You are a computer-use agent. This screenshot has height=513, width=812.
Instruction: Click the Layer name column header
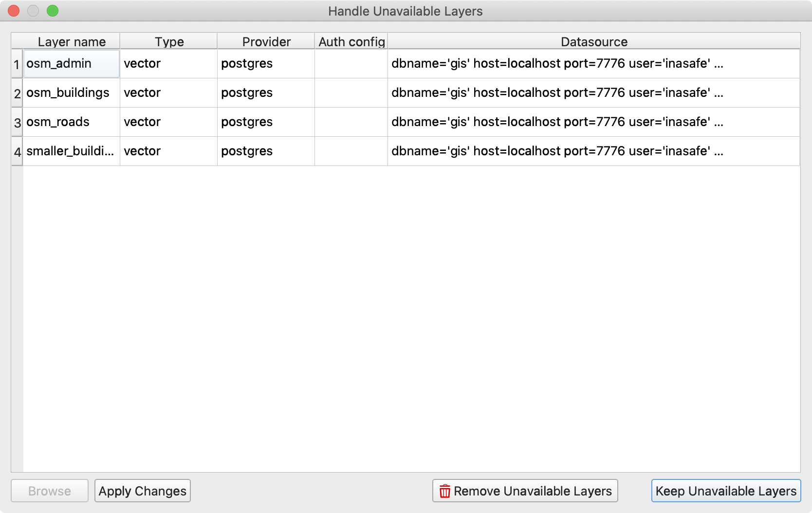coord(72,42)
